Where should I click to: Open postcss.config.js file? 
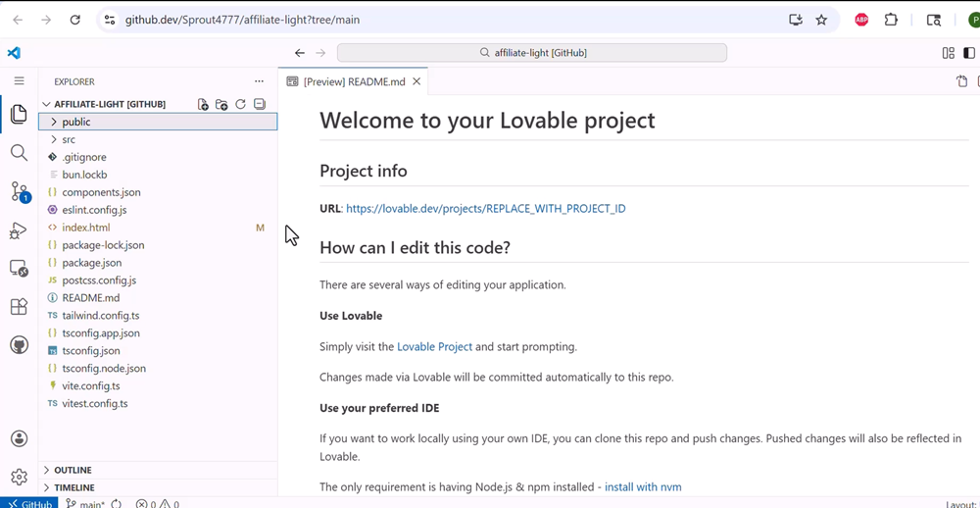coord(158,280)
